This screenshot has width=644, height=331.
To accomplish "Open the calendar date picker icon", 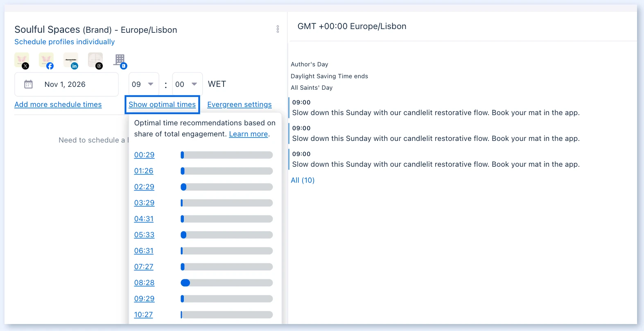I will click(x=28, y=84).
